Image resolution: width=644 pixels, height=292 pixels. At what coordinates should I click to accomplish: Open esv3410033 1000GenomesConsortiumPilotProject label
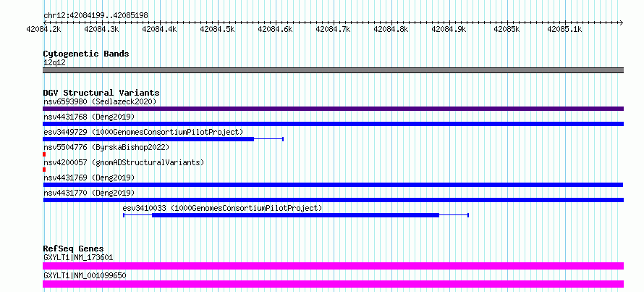[223, 208]
